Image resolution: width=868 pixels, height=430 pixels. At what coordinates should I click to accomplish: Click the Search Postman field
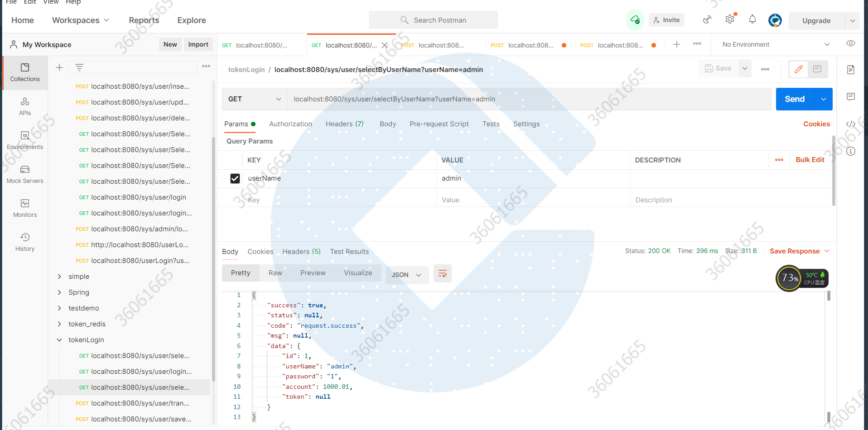tap(433, 20)
